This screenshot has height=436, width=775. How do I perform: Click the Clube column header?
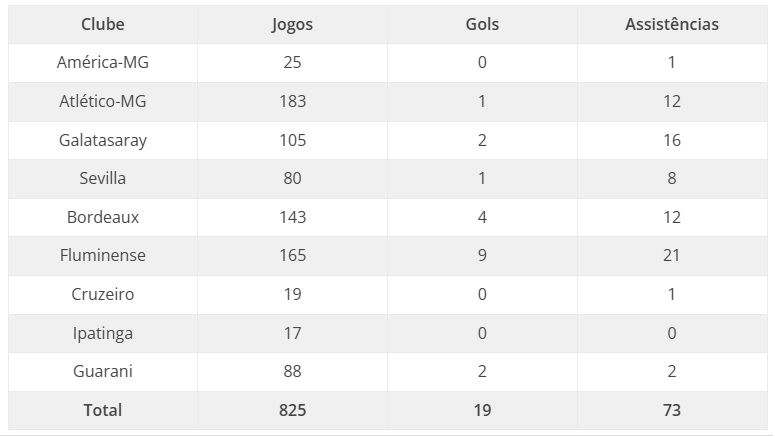coord(103,24)
